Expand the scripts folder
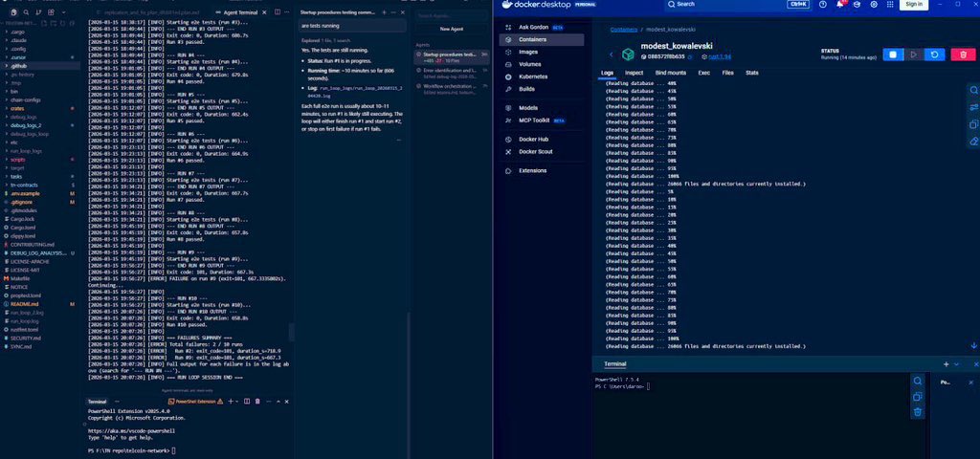This screenshot has height=459, width=980. pos(40,160)
